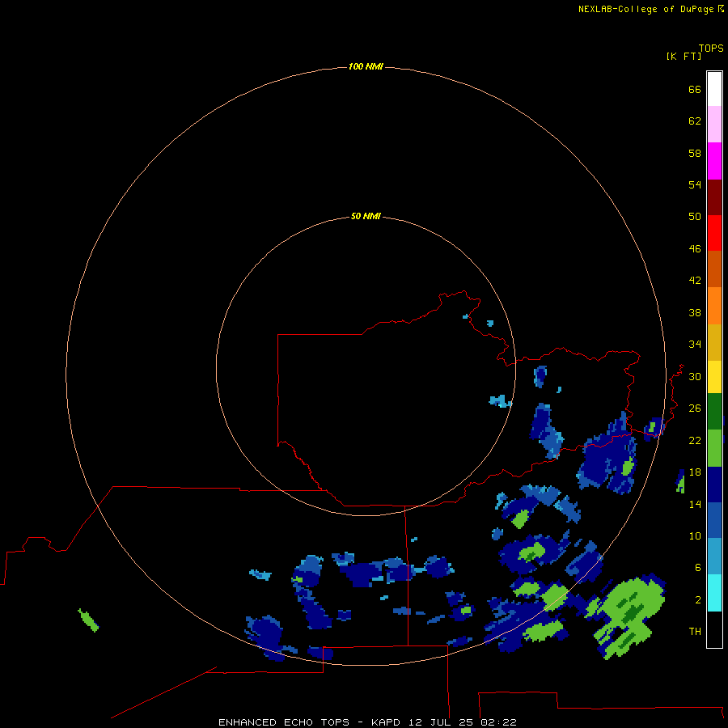This screenshot has width=728, height=728.
Task: Click the legend value "58"
Action: (695, 153)
